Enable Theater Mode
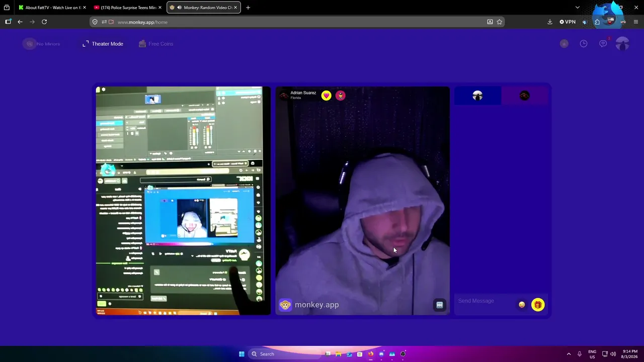Screen dimensions: 644x362 103,44
